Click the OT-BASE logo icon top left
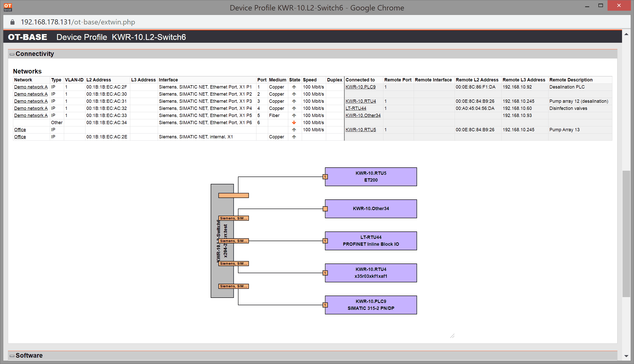 tap(8, 6)
